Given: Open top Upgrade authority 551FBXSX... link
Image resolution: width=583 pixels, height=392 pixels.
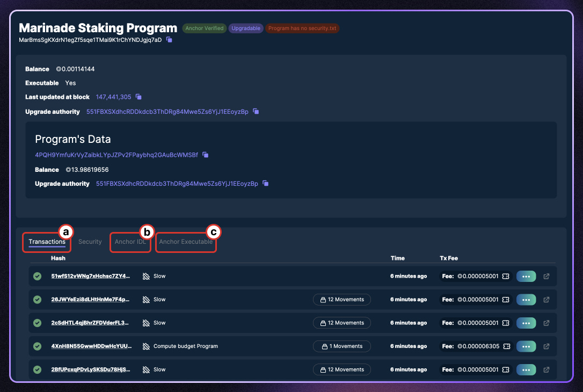Looking at the screenshot, I should click(x=167, y=112).
